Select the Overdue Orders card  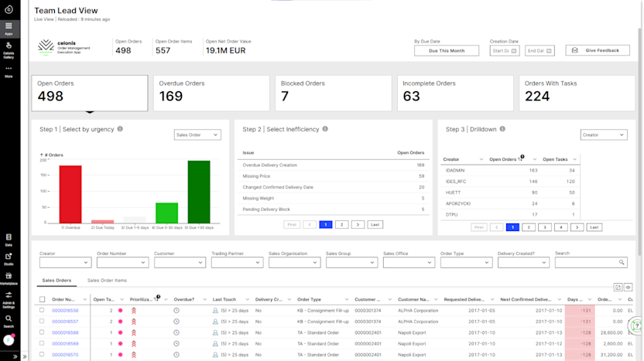click(x=211, y=93)
